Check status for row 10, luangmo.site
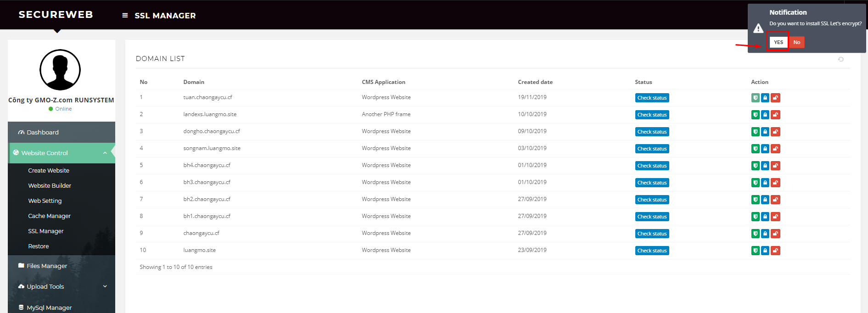868x313 pixels. 652,251
